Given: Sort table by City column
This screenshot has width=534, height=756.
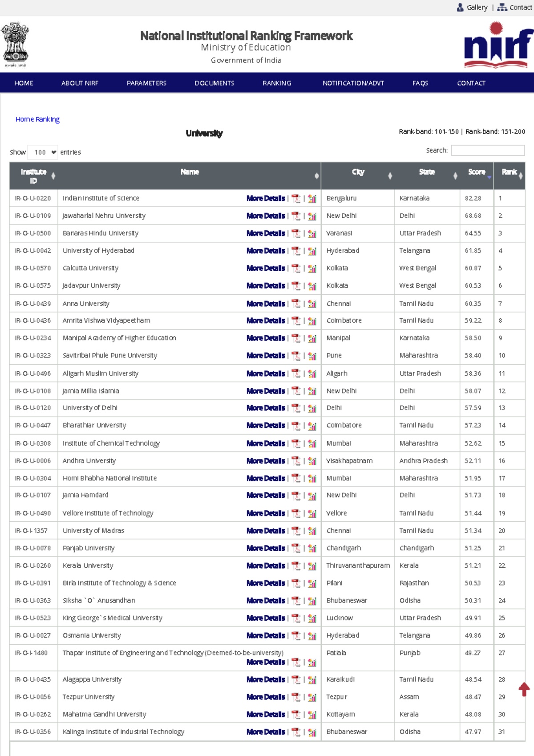Looking at the screenshot, I should pos(358,176).
